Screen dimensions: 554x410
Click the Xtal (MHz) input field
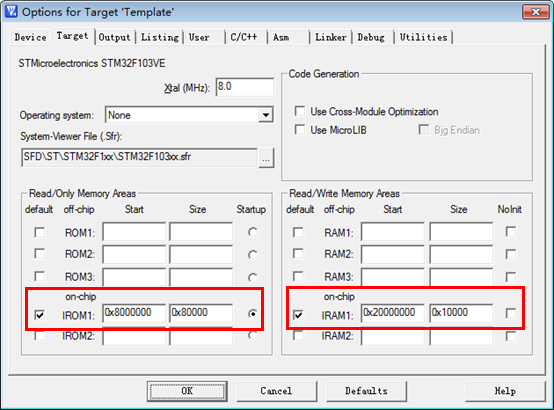(244, 87)
